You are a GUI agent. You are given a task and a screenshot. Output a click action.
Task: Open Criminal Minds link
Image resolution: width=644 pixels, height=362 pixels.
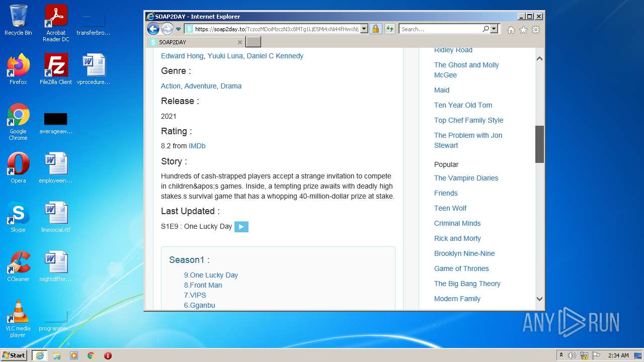point(457,223)
